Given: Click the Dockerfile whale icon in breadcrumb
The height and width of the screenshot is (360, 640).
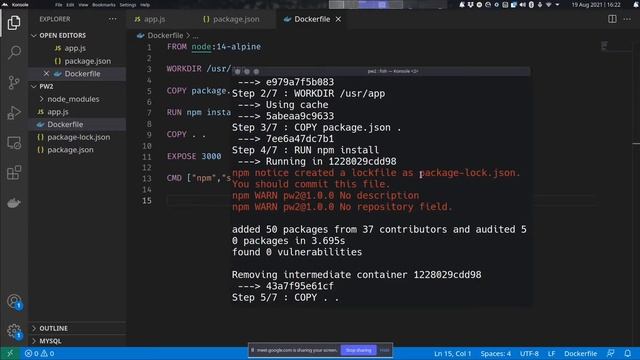Looking at the screenshot, I should click(140, 36).
